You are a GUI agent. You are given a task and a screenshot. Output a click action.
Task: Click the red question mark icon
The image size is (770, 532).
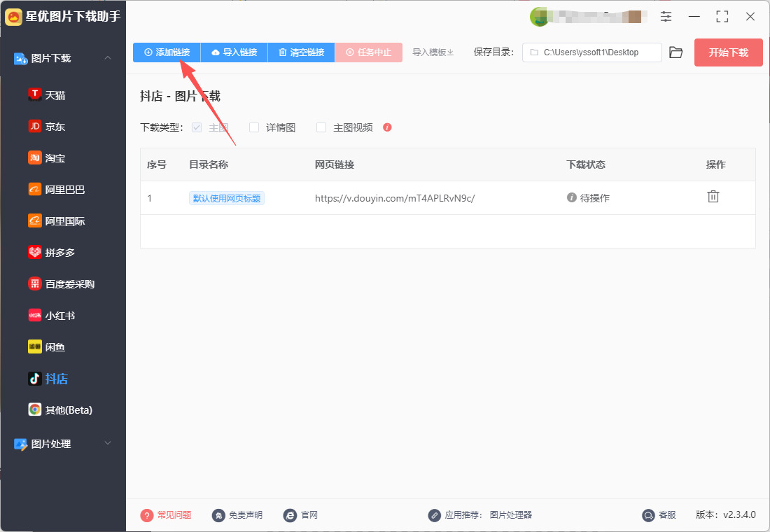[147, 514]
